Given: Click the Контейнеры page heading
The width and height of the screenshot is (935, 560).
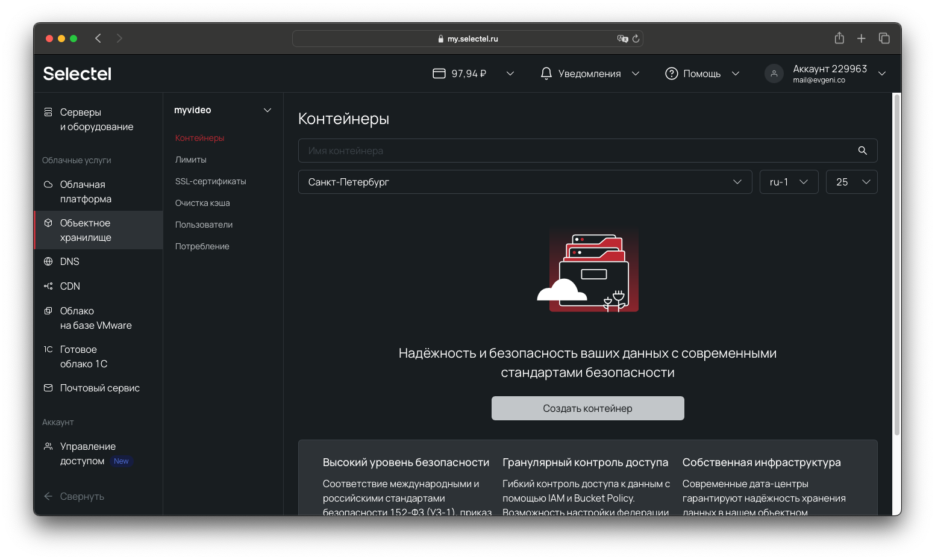Looking at the screenshot, I should 343,119.
